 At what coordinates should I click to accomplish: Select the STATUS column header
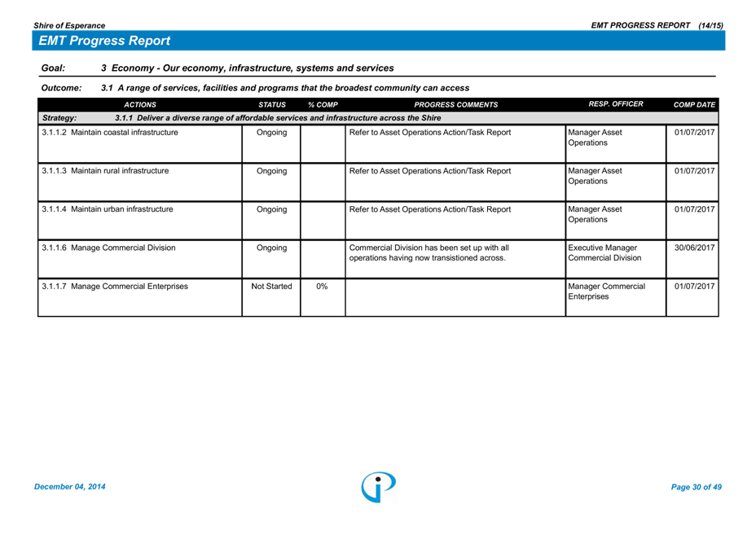pyautogui.click(x=271, y=105)
